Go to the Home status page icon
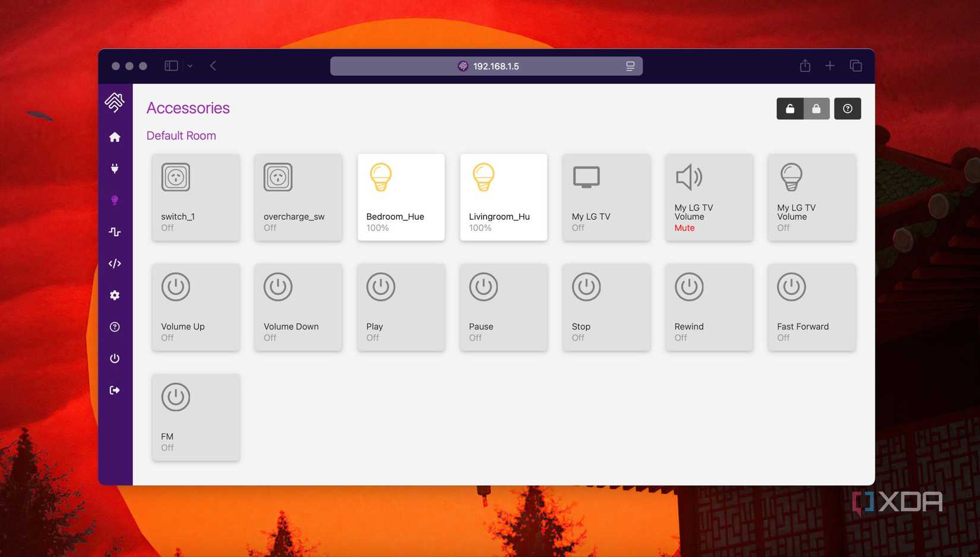The height and width of the screenshot is (557, 980). point(115,137)
